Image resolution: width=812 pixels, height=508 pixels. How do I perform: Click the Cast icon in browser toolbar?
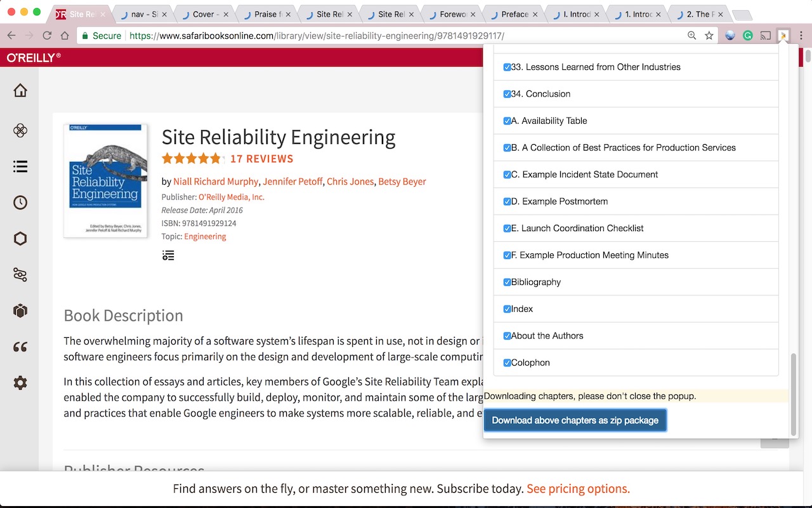766,36
